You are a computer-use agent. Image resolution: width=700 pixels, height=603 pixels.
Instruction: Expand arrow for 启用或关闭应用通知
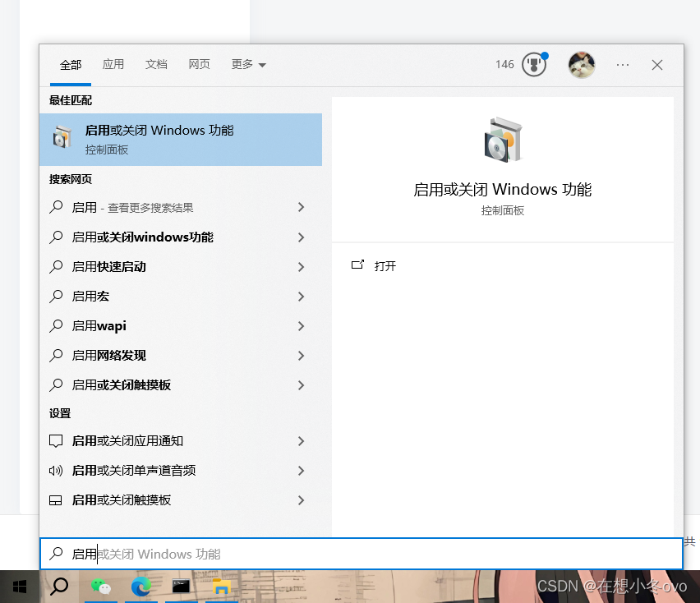(302, 441)
